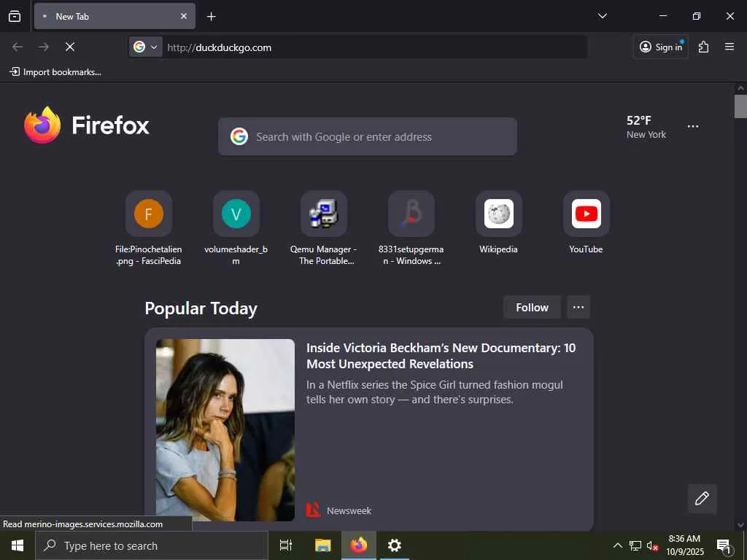Open the YouTube shortcut tile
This screenshot has width=747, height=560.
pos(586,223)
